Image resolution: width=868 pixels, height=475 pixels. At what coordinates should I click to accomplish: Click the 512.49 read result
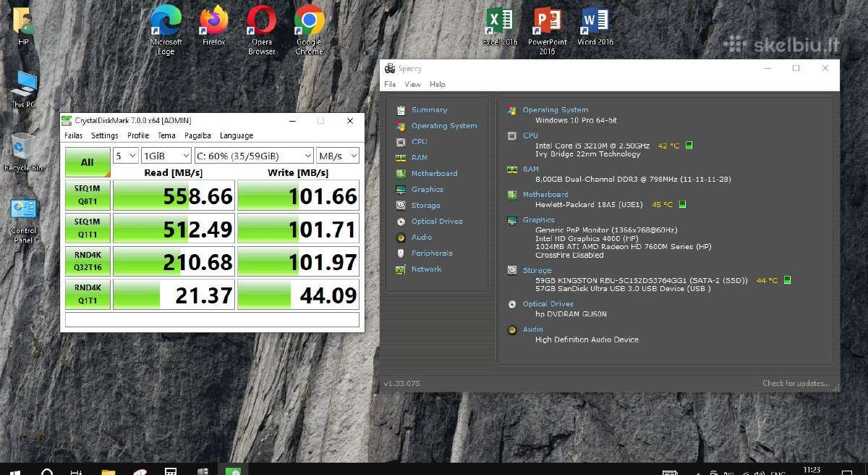(x=174, y=229)
